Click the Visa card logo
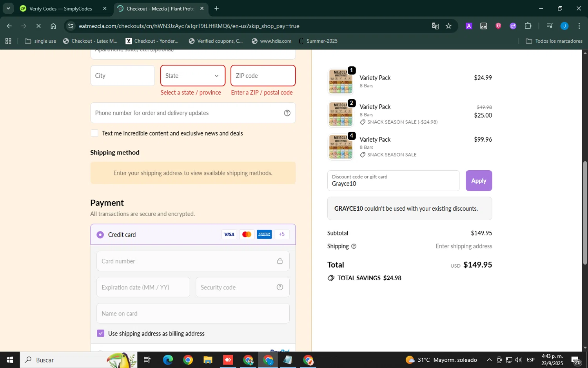 [229, 235]
